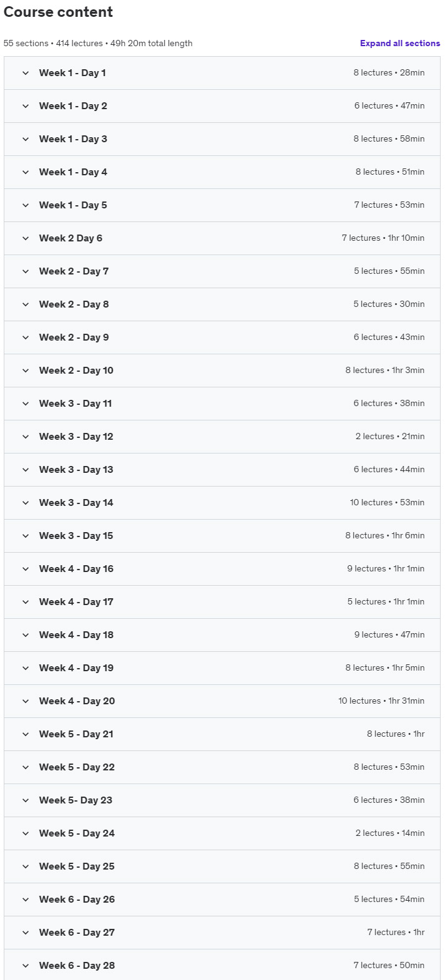Screen dimensions: 445x980
Task: Open chevron for Week 5- Day 23
Action: [x=26, y=800]
